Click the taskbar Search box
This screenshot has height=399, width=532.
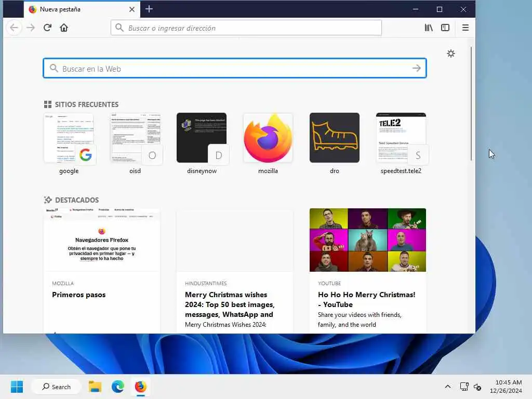pos(56,387)
